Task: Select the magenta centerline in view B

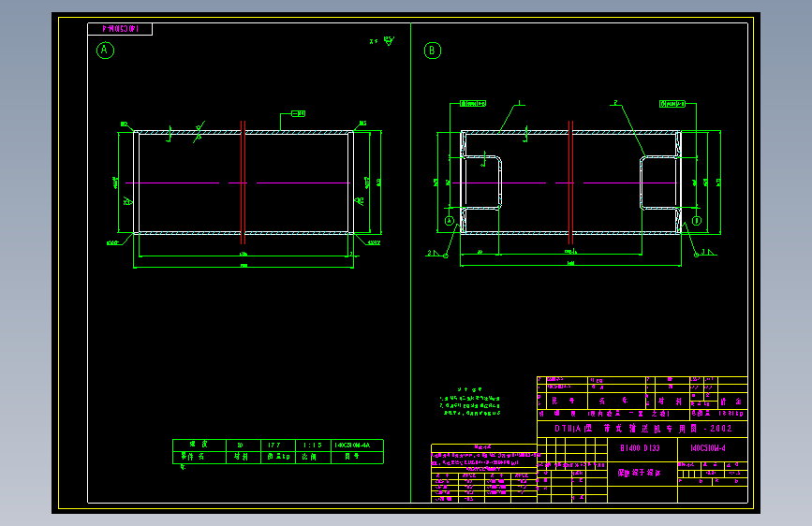Action: 565,183
